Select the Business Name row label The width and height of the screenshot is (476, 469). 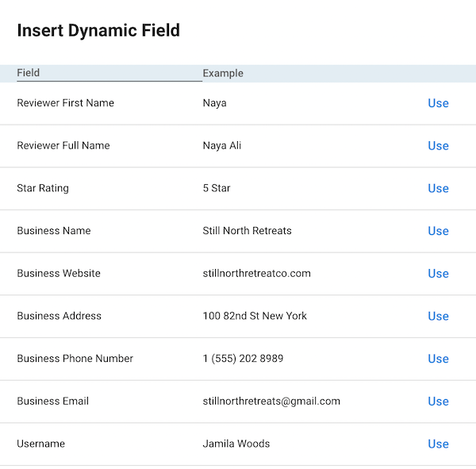(54, 231)
